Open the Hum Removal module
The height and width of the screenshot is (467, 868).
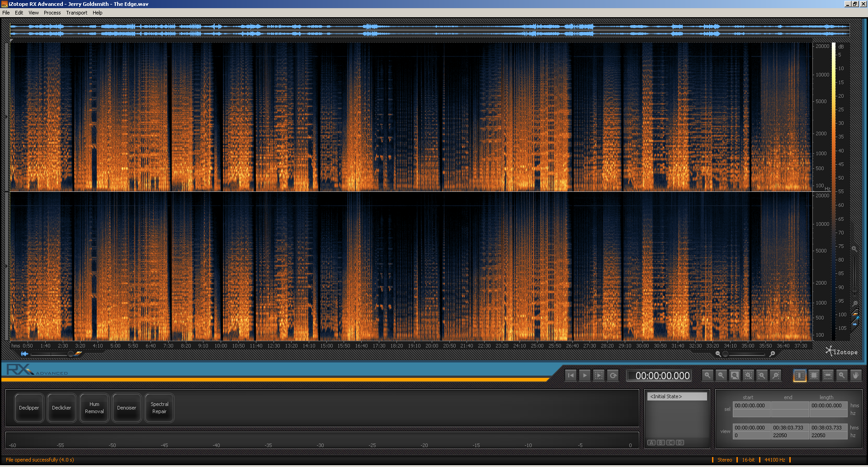tap(94, 408)
